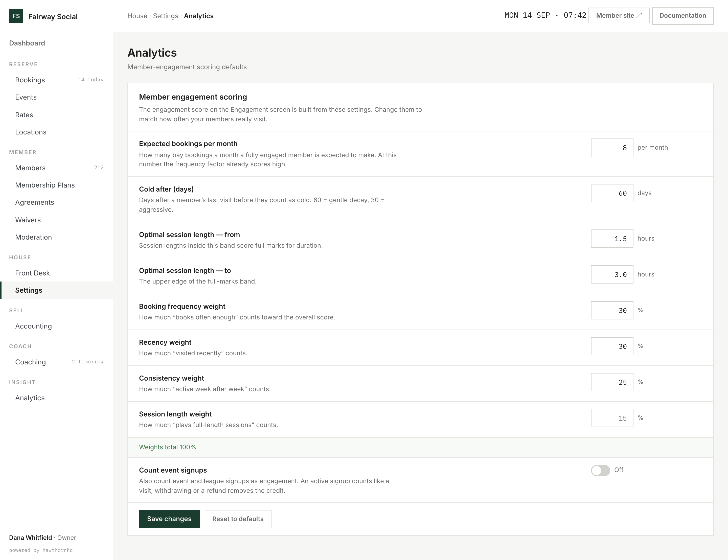Viewport: 728px width, 560px height.
Task: Open the Documentation page
Action: tap(683, 16)
